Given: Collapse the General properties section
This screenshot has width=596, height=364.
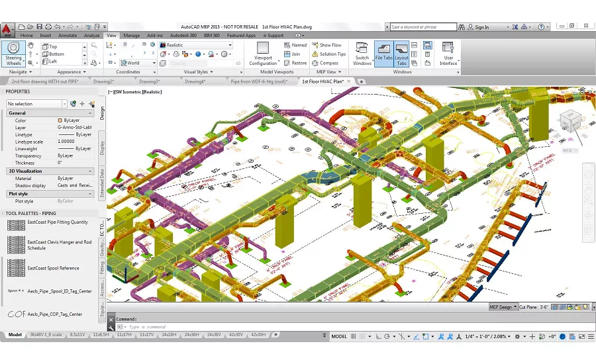Looking at the screenshot, I should coord(90,113).
